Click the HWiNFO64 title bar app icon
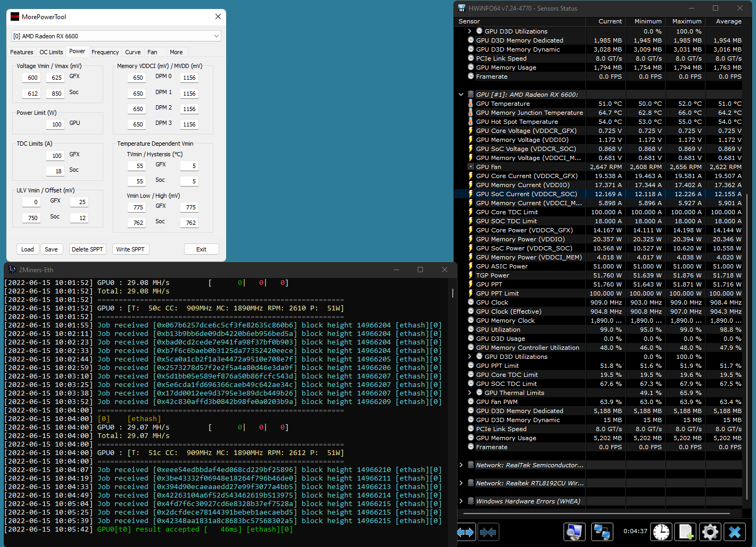The height and width of the screenshot is (547, 756). [461, 8]
